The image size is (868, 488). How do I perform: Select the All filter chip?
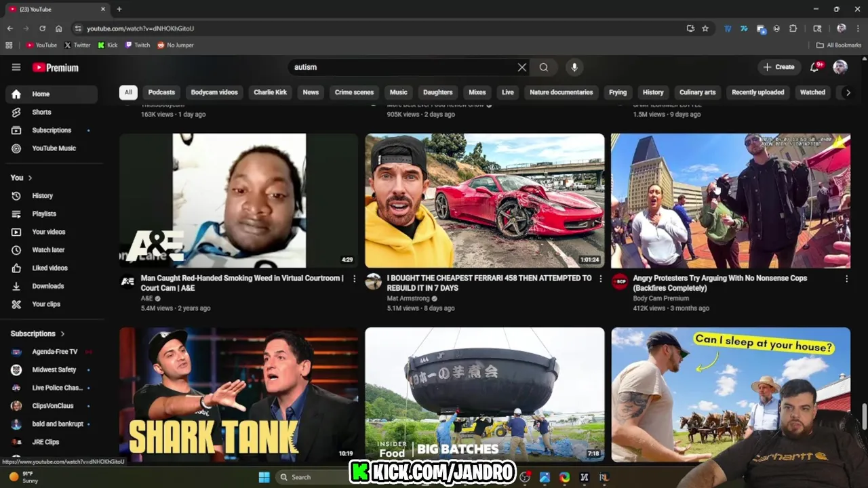pyautogui.click(x=128, y=92)
